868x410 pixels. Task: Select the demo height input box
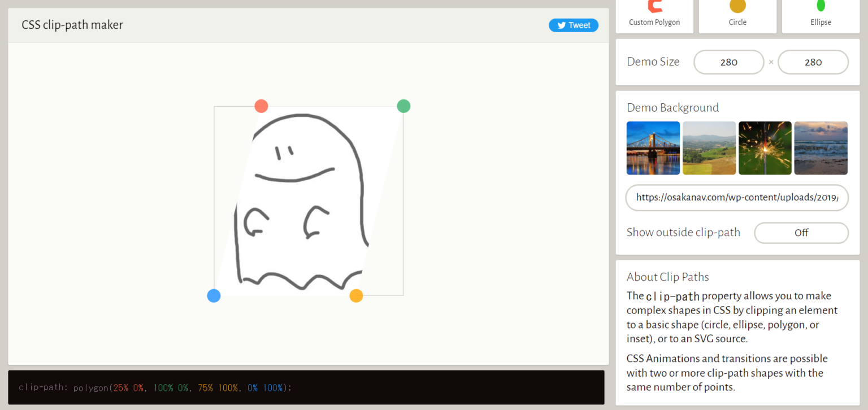coord(813,62)
